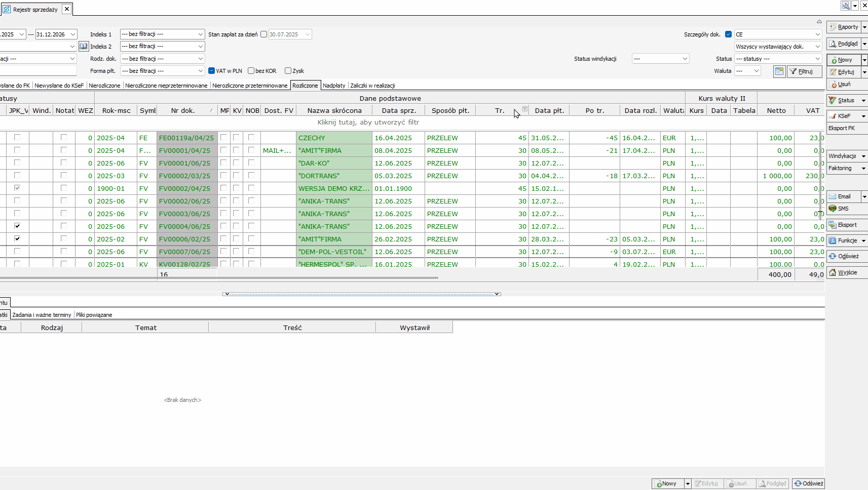The height and width of the screenshot is (490, 868).
Task: Apply filters with the Filtruj button
Action: [x=805, y=71]
